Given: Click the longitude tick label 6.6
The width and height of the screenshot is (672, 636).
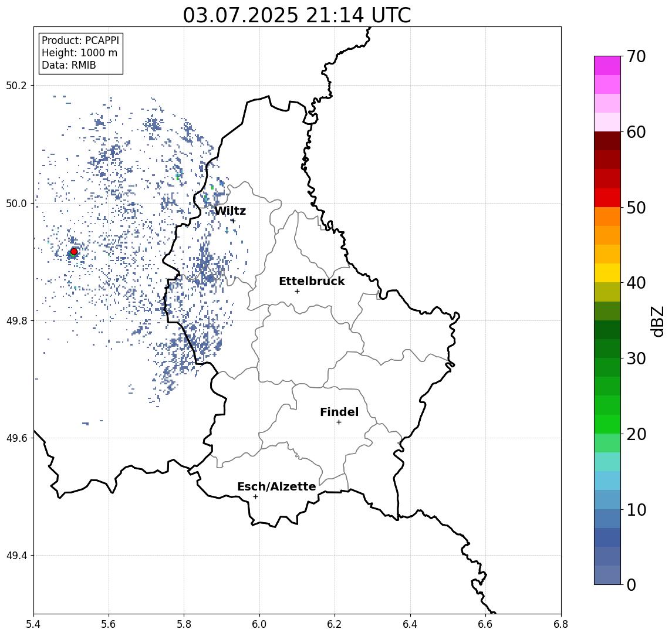Looking at the screenshot, I should 485,624.
